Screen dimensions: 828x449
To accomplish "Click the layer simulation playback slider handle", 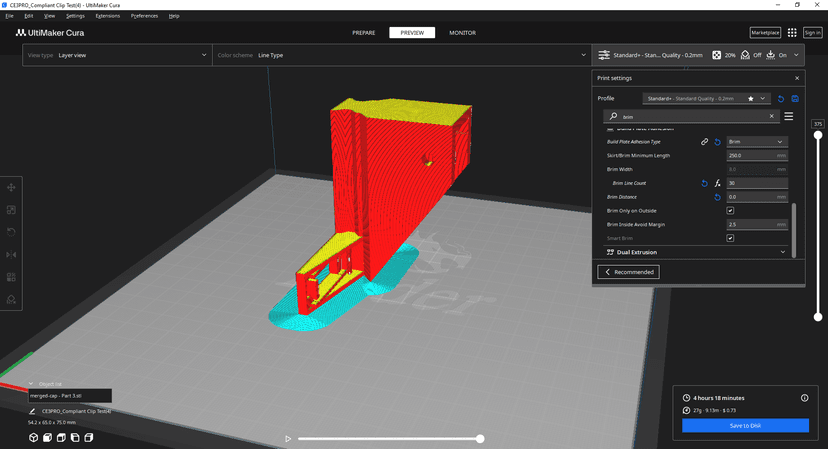I will coord(480,438).
